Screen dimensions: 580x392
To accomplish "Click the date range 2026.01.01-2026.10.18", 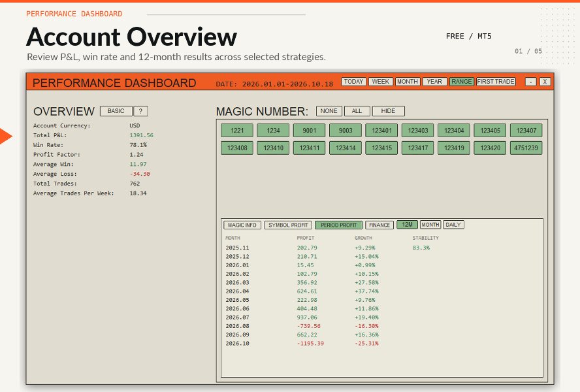I will click(287, 84).
